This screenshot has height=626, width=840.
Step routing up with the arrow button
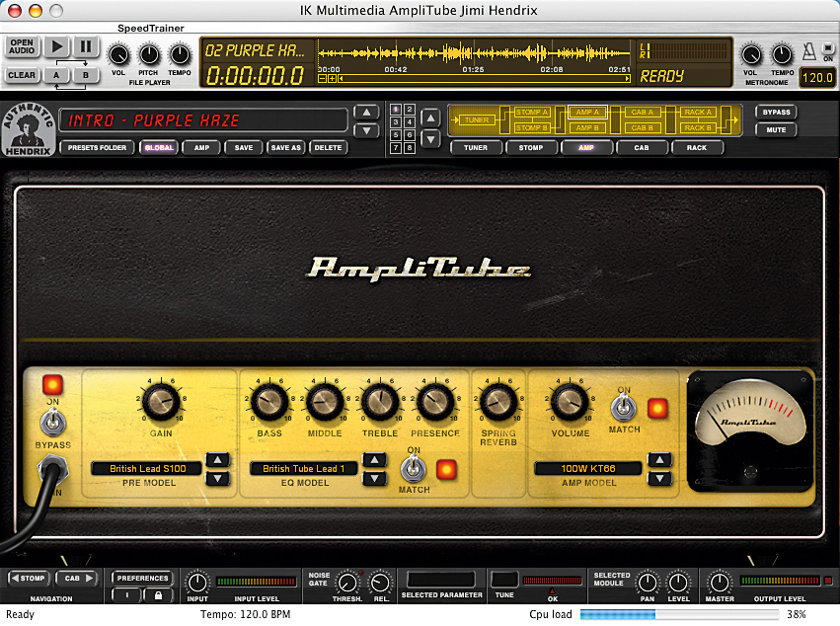point(430,117)
